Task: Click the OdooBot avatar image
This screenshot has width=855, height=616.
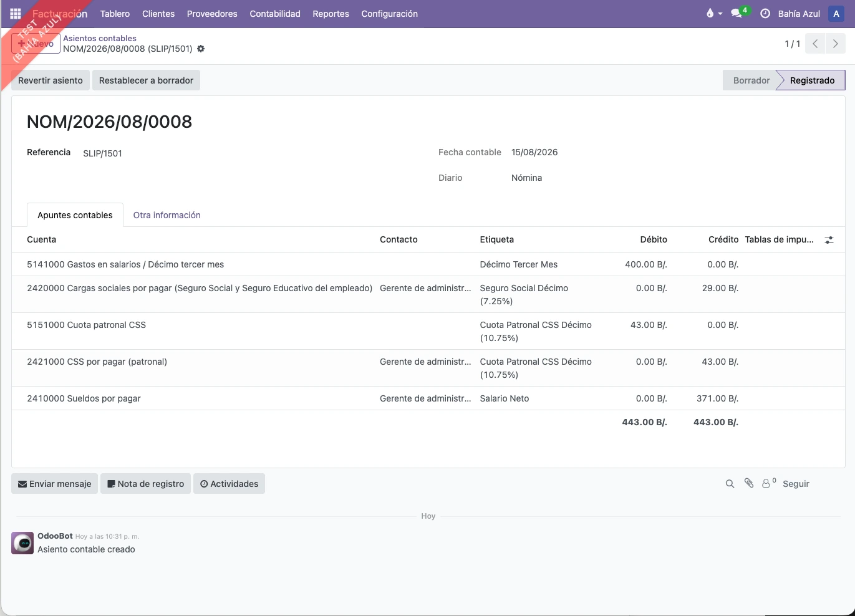Action: click(22, 543)
